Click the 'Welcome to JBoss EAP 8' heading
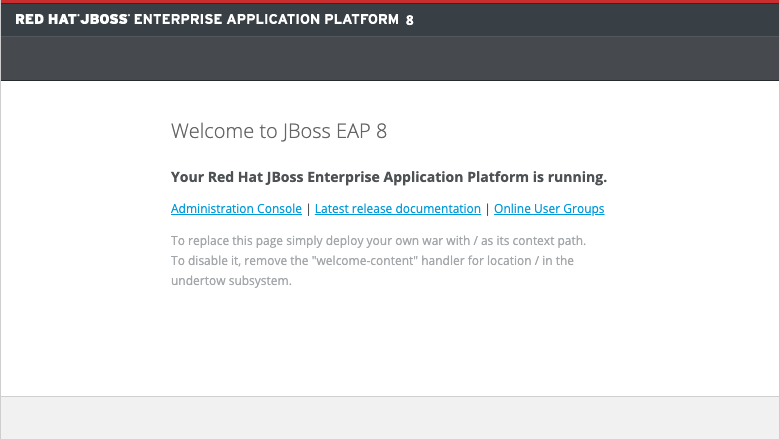Viewport: 780px width, 439px height. 279,131
